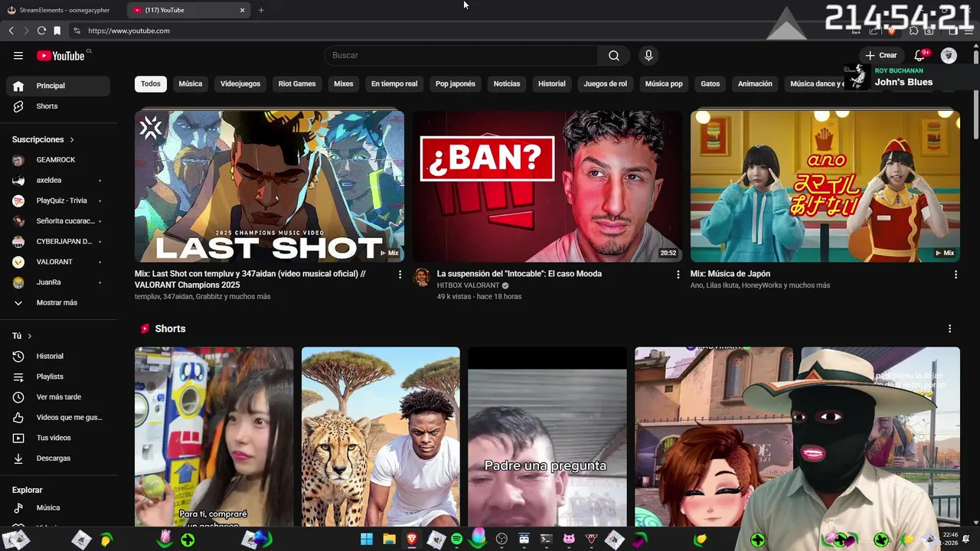Select the Mixes filter chip

point(344,83)
